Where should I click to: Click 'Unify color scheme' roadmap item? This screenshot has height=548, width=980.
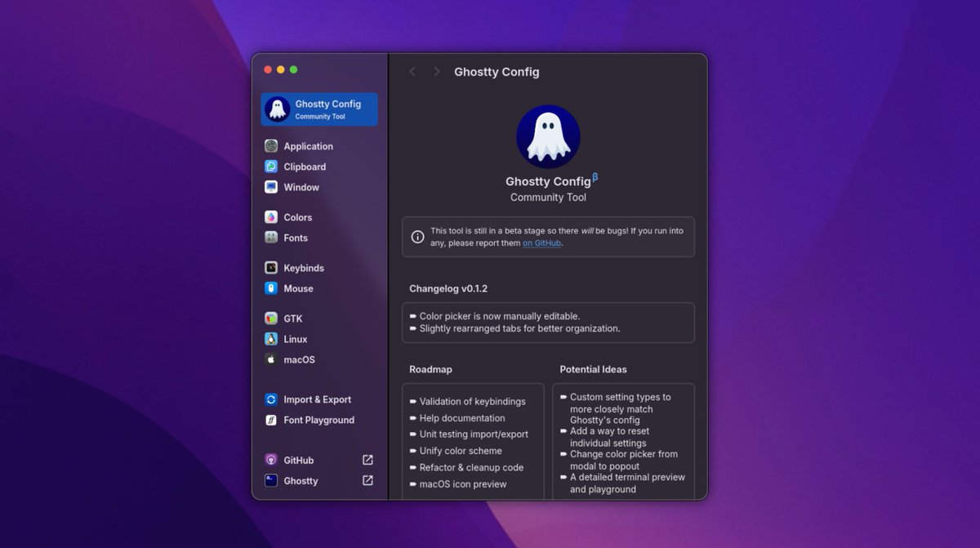pyautogui.click(x=461, y=451)
